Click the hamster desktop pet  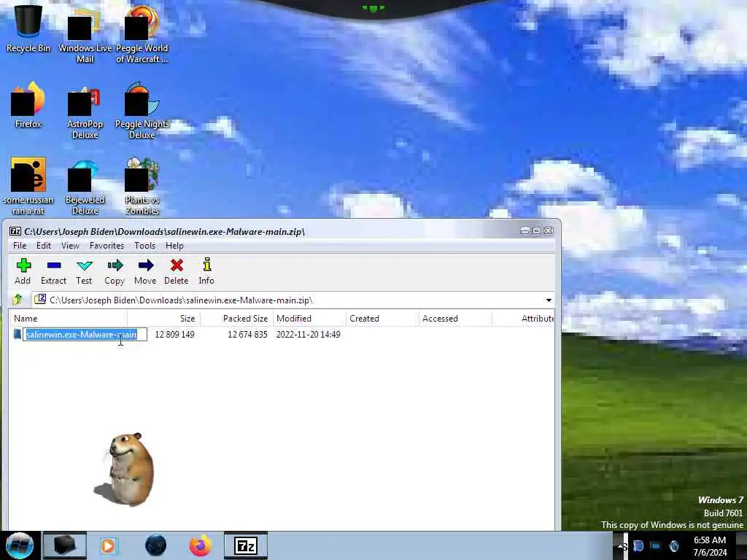click(x=125, y=469)
